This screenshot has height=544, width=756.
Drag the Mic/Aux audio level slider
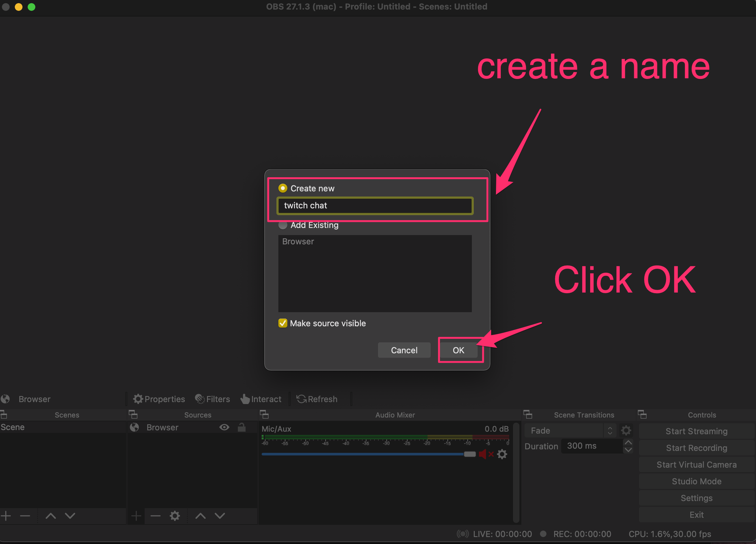pyautogui.click(x=469, y=455)
